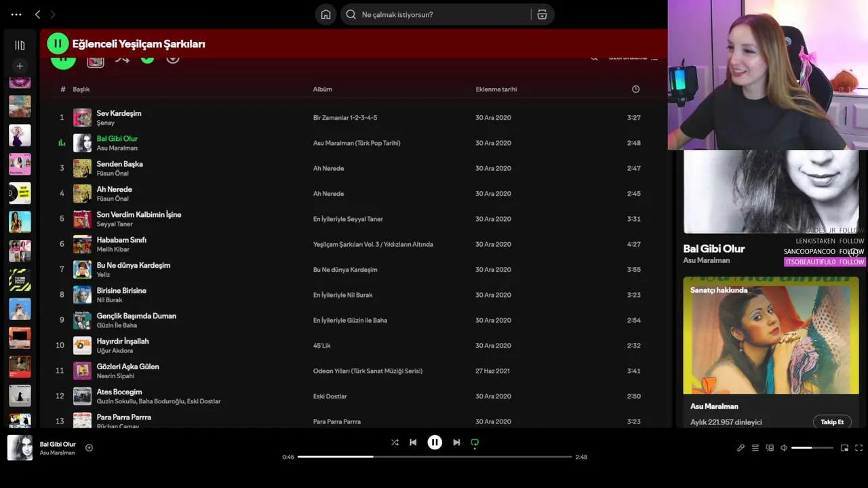Open Bal Gibi Olur title in player bar
The image size is (868, 488).
pos(58,444)
